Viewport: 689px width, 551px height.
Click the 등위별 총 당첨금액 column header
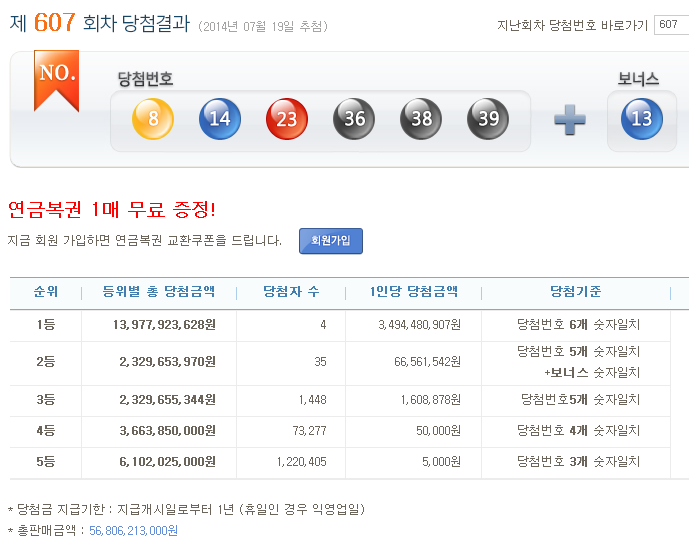(x=159, y=291)
